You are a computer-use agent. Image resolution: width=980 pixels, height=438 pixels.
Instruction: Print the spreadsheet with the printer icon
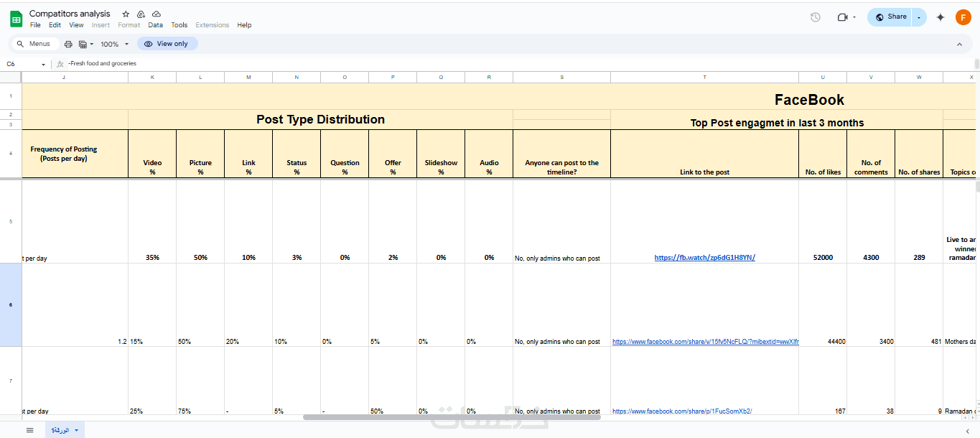[68, 44]
